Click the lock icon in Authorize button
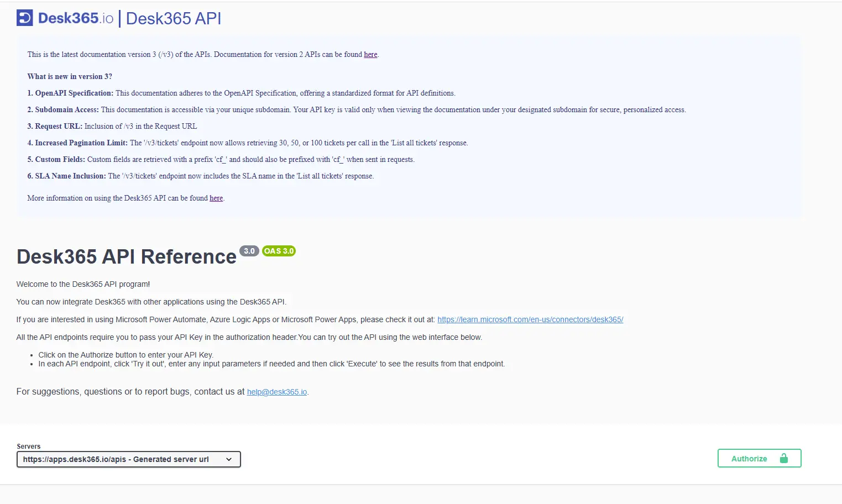Image resolution: width=842 pixels, height=504 pixels. pos(783,458)
